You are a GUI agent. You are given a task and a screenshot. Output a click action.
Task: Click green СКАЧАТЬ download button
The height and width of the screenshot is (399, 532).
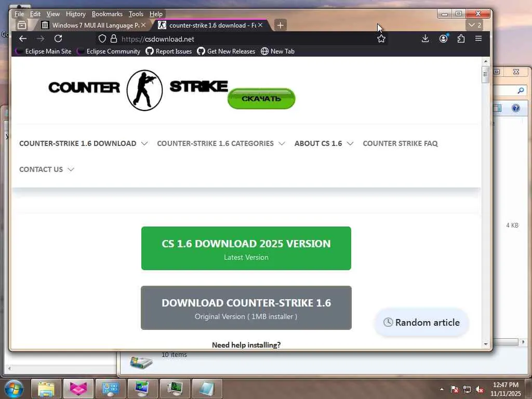pos(261,99)
